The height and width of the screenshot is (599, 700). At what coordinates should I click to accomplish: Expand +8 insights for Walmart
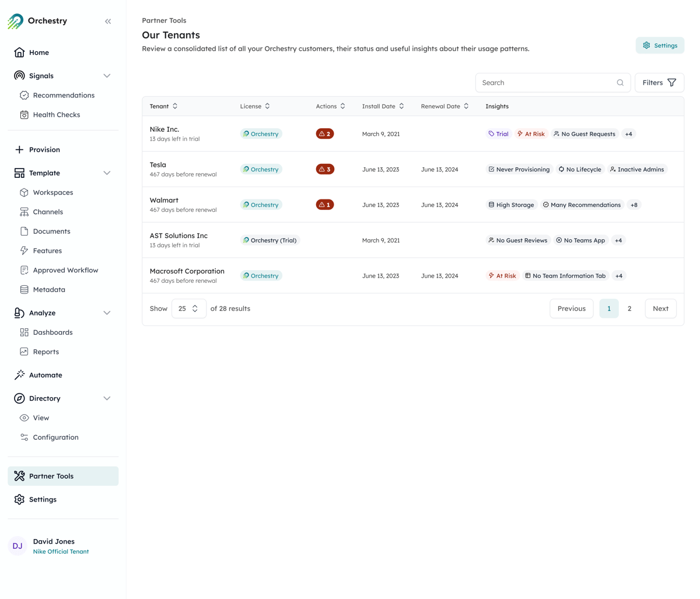[634, 205]
